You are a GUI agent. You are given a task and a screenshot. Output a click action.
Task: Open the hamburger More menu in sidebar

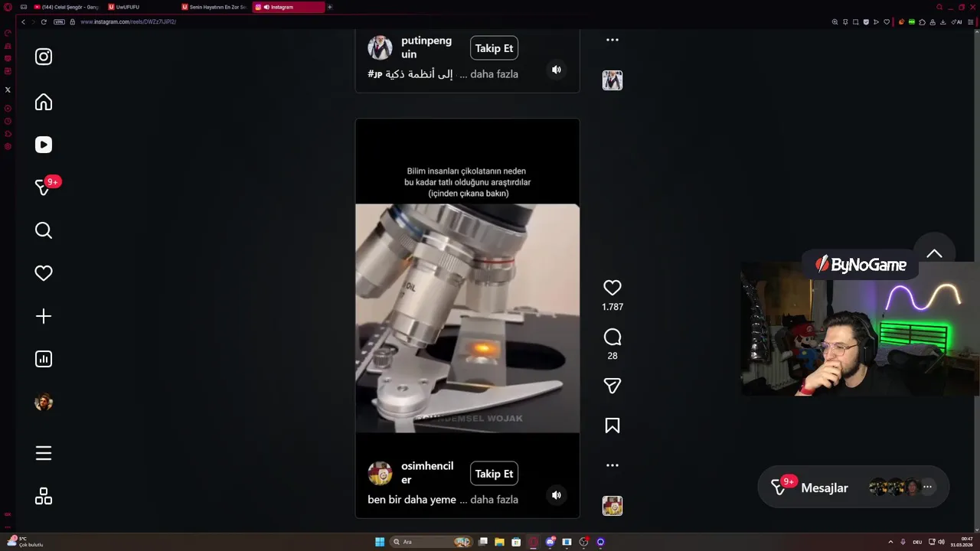tap(44, 453)
